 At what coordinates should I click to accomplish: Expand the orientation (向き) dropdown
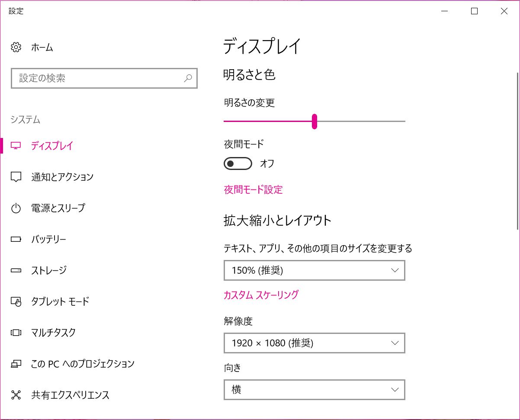(x=315, y=390)
